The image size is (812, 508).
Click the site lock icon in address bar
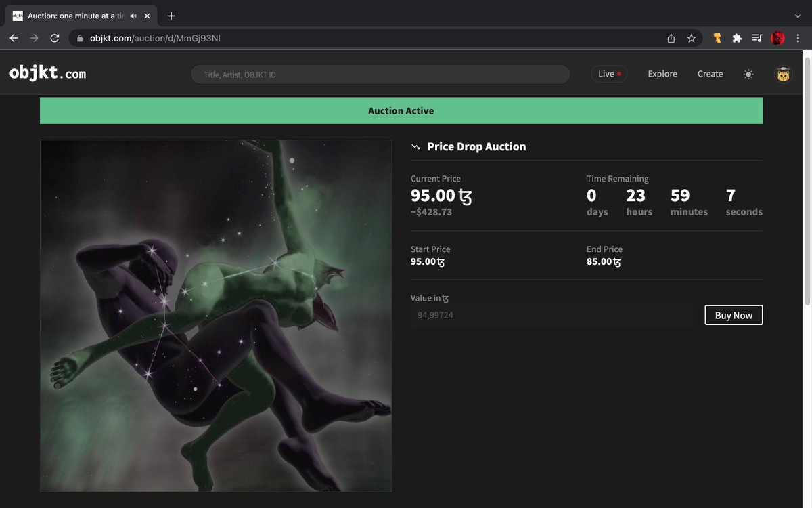pyautogui.click(x=79, y=39)
